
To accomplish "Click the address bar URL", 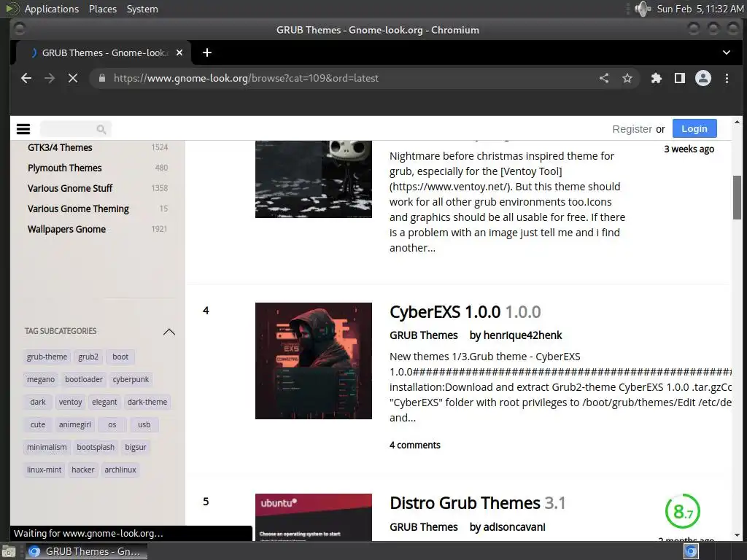I will (246, 78).
